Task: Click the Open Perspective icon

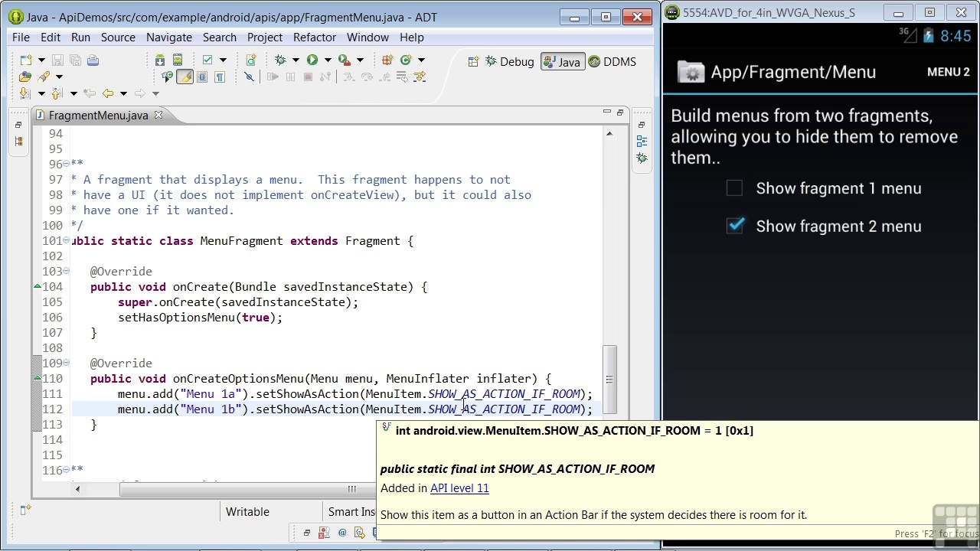Action: coord(473,62)
